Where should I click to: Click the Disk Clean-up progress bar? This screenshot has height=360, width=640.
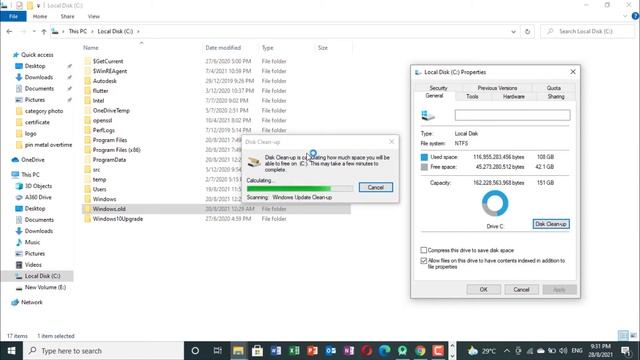[x=300, y=189]
